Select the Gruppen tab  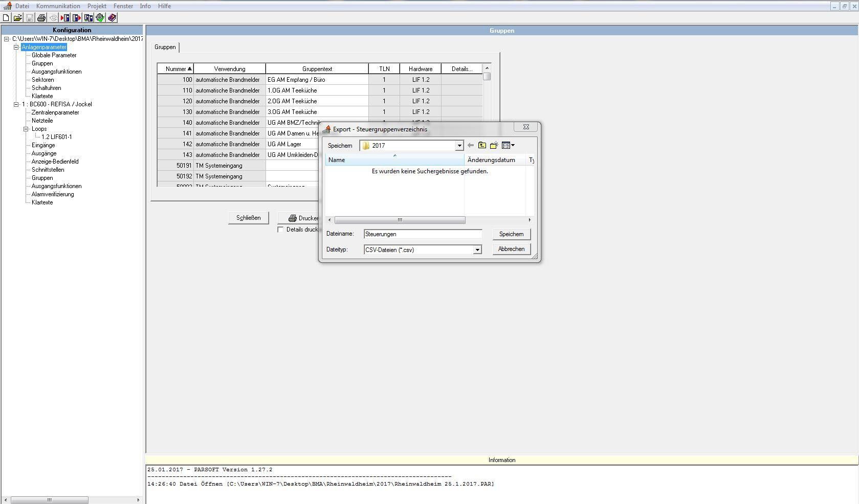click(165, 47)
